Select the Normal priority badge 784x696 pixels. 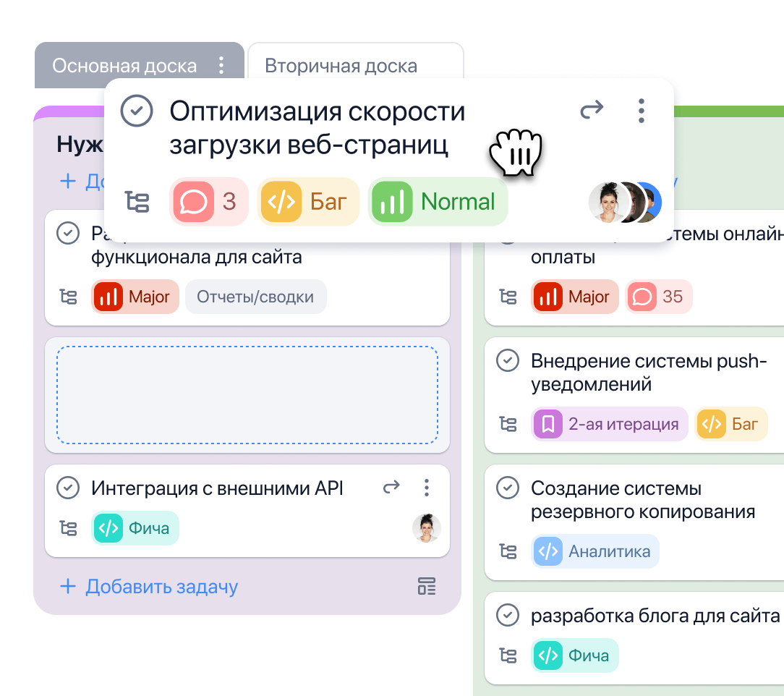[x=438, y=202]
